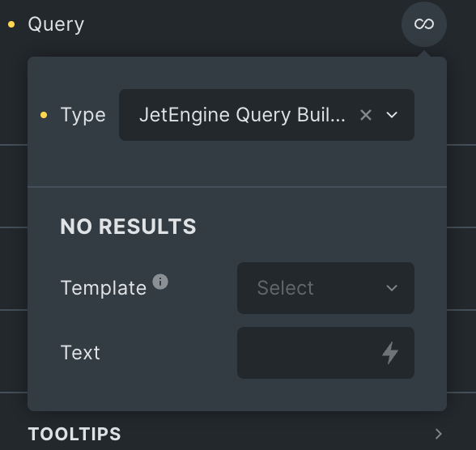Click empty popup area above NO RESULTS divider
The width and height of the screenshot is (476, 450).
(236, 163)
